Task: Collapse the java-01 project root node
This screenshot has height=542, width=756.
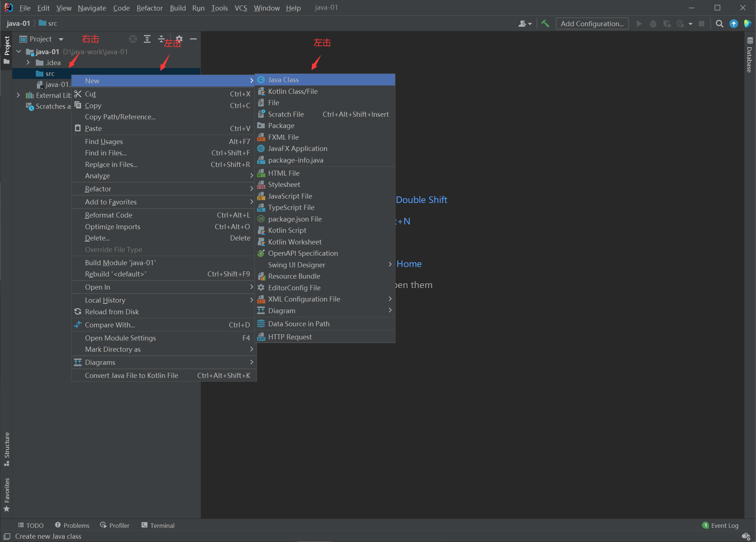Action: coord(19,52)
